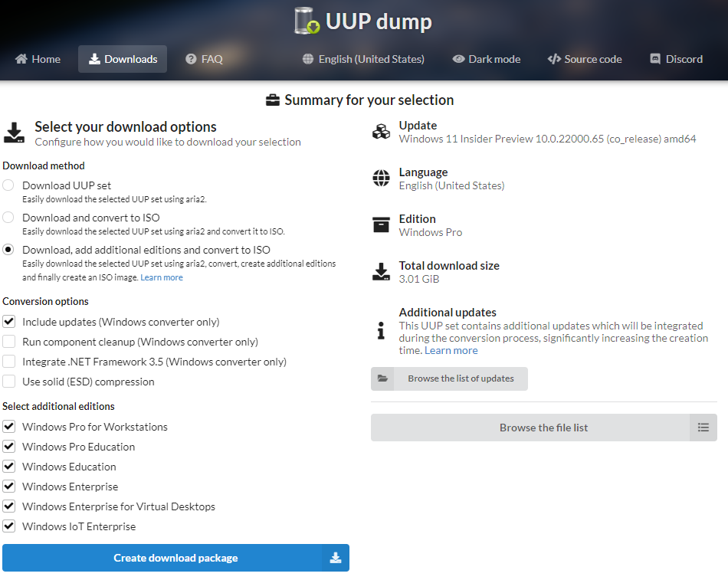728x580 pixels.
Task: Switch to Dark mode
Action: pos(487,59)
